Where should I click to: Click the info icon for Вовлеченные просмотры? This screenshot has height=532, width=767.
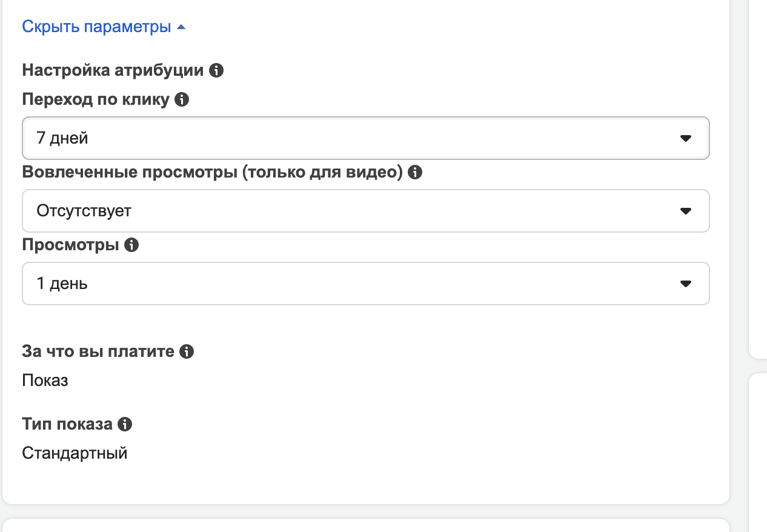[x=415, y=173]
